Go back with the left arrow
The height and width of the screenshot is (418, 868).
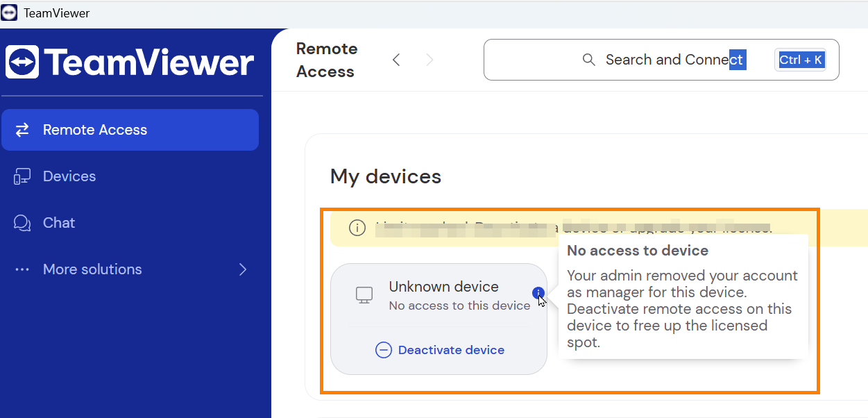click(x=396, y=60)
